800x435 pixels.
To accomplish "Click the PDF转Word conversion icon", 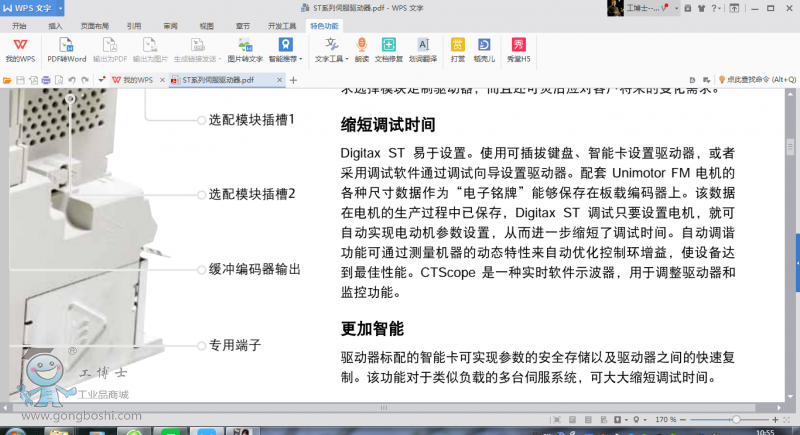I will click(66, 45).
